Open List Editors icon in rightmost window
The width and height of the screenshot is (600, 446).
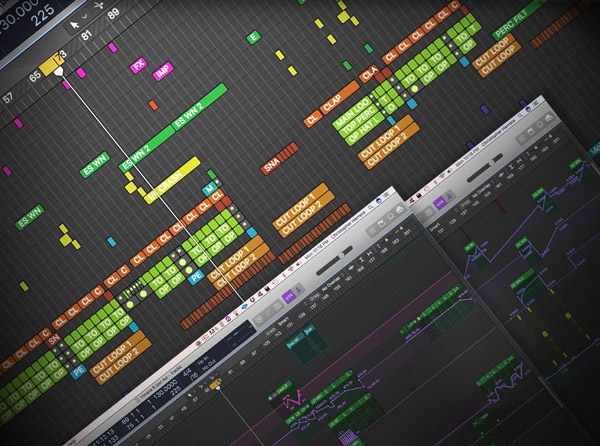(522, 139)
